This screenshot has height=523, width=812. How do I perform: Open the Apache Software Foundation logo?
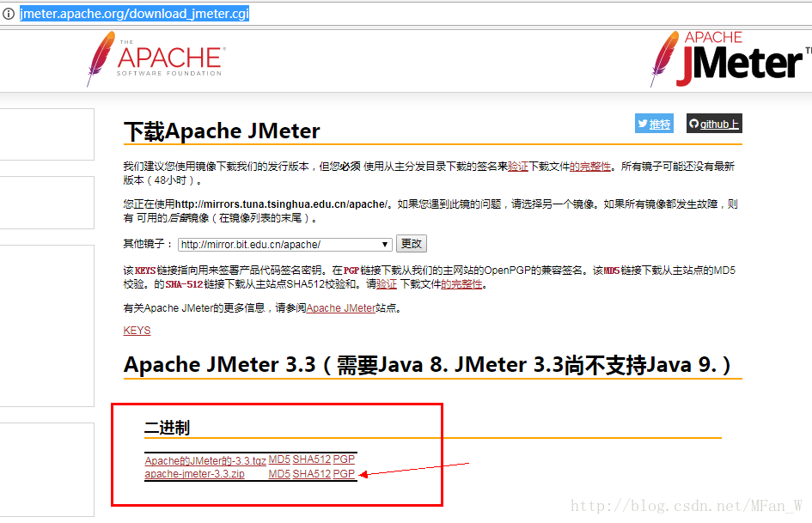click(156, 58)
